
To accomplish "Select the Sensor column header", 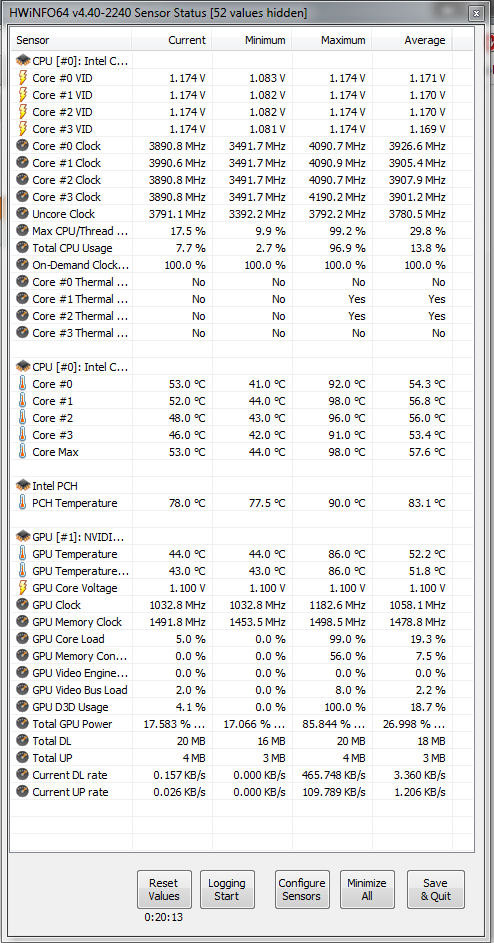I will coord(71,40).
